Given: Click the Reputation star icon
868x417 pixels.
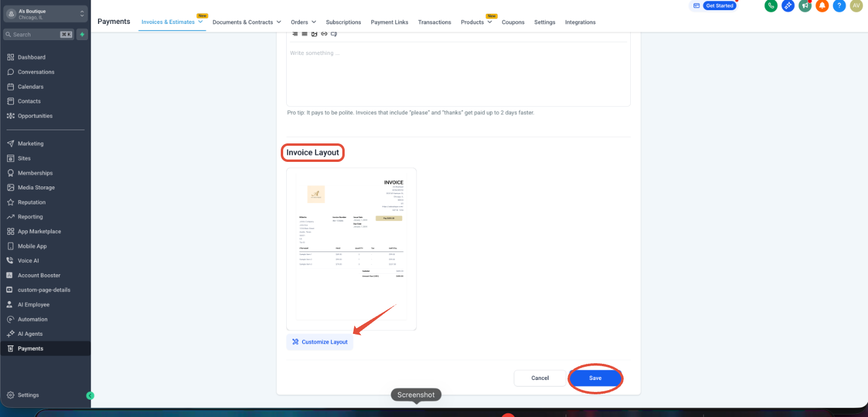Looking at the screenshot, I should coord(11,203).
